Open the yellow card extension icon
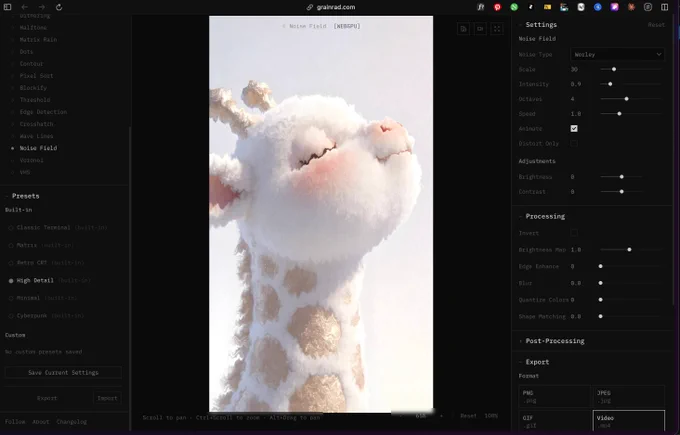Image resolution: width=680 pixels, height=435 pixels. click(x=547, y=7)
